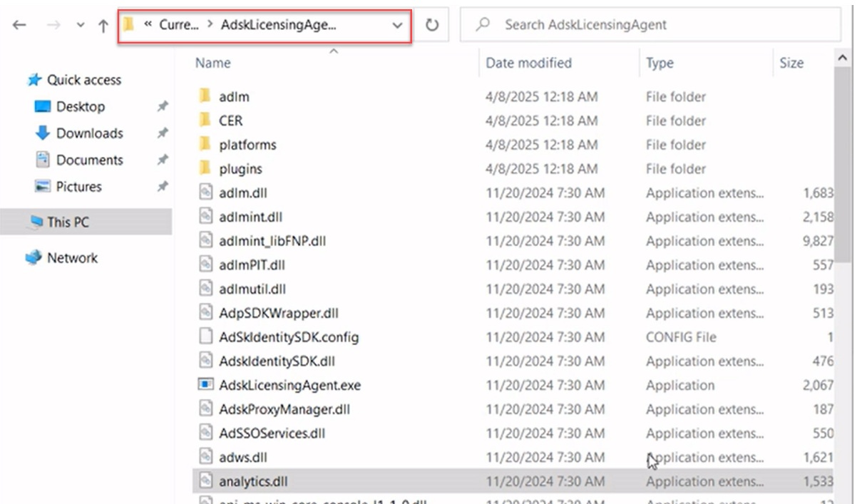
Task: Sort by the Type column header
Action: [660, 63]
